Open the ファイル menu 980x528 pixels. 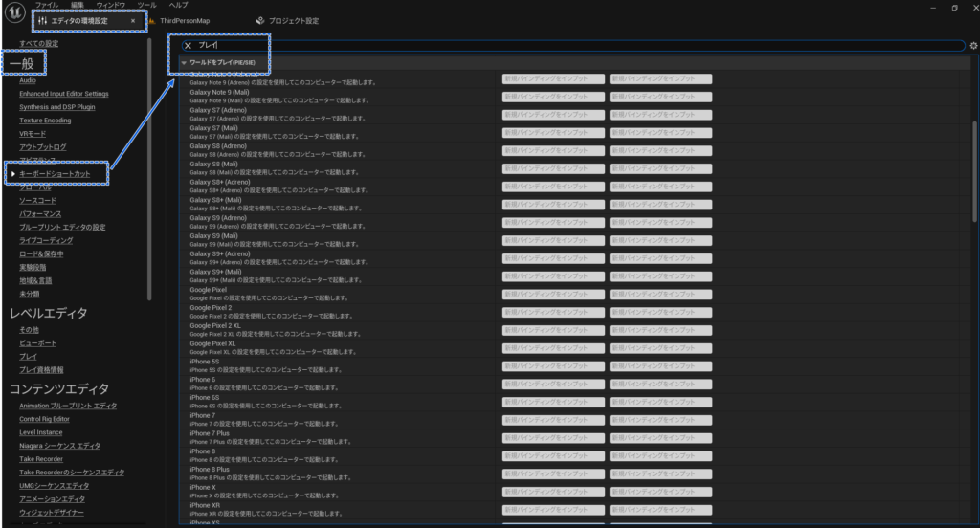[x=47, y=5]
